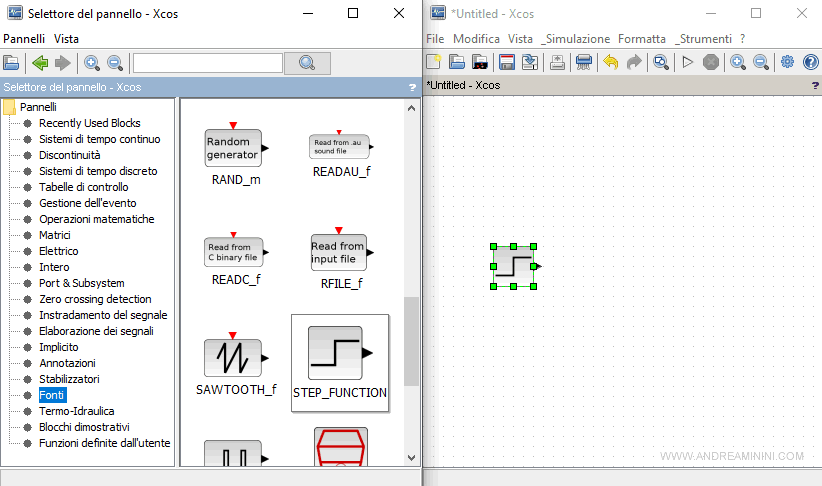822x486 pixels.
Task: Zoom out on the Xcos diagram canvas
Action: (x=761, y=62)
